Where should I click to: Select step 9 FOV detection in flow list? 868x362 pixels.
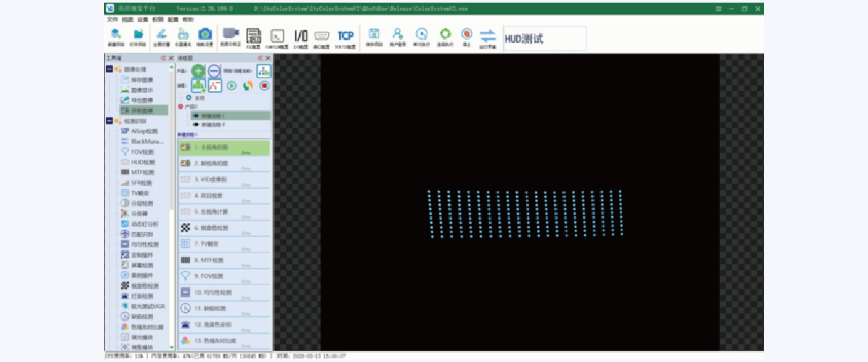click(224, 277)
